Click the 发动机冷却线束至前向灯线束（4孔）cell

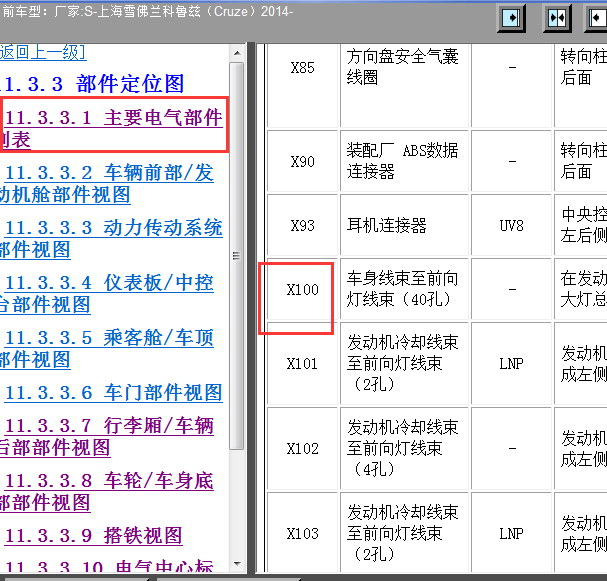(x=405, y=449)
